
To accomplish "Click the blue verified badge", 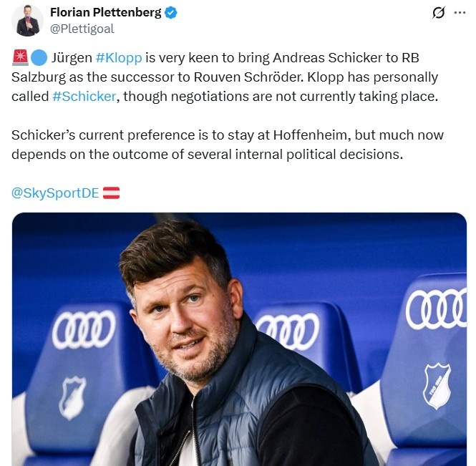I will tap(171, 13).
